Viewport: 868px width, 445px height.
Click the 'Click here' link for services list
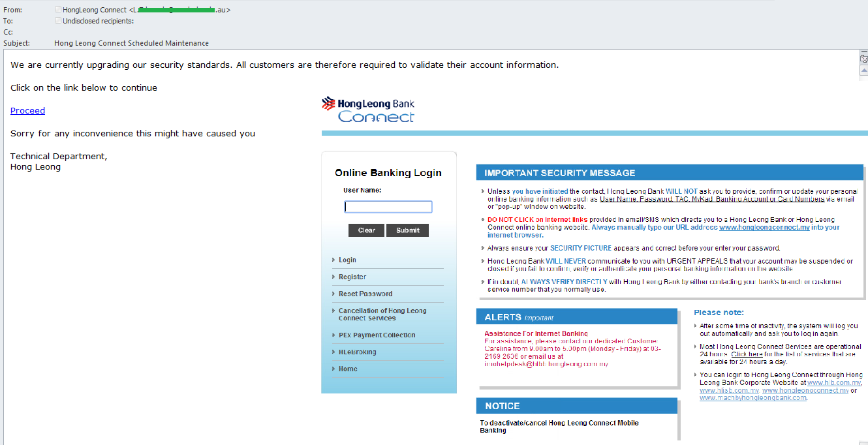tap(747, 354)
